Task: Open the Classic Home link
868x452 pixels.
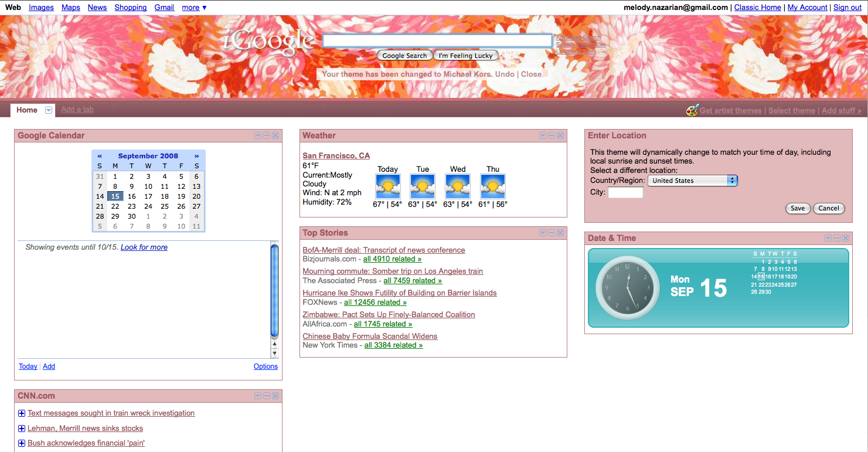Action: click(x=758, y=7)
